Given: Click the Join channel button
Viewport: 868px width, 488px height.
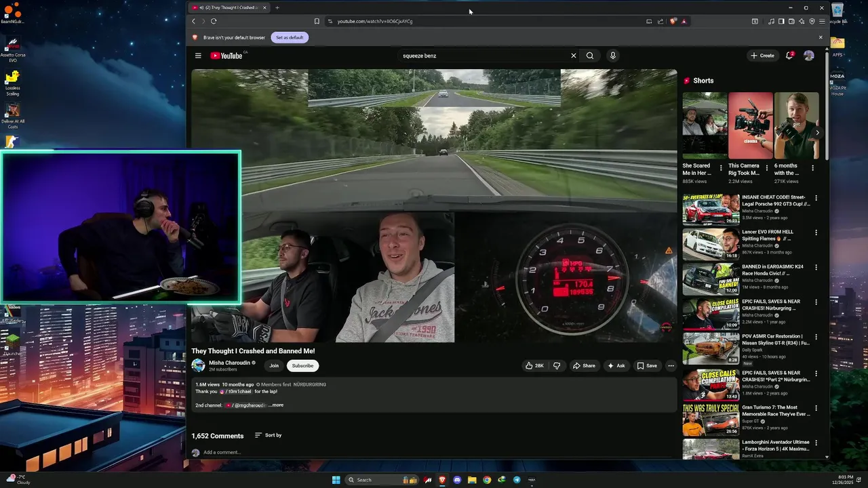Looking at the screenshot, I should (x=274, y=365).
